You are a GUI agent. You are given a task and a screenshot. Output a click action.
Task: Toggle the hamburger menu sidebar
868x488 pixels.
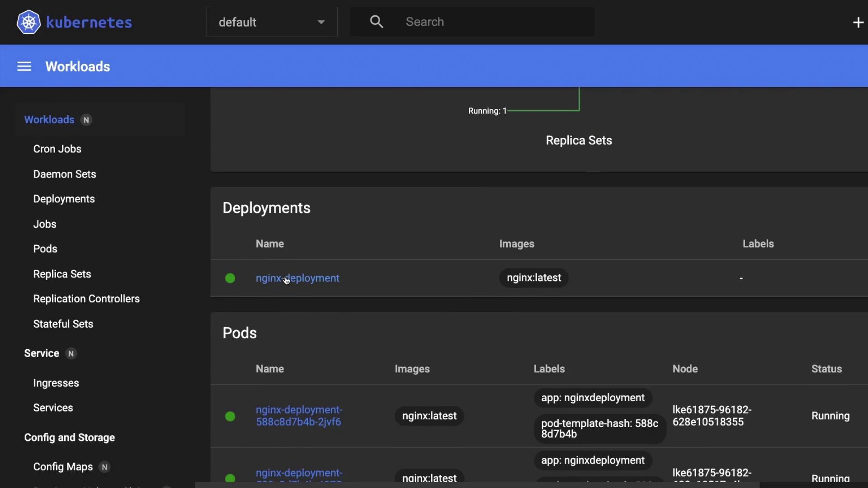(x=24, y=67)
